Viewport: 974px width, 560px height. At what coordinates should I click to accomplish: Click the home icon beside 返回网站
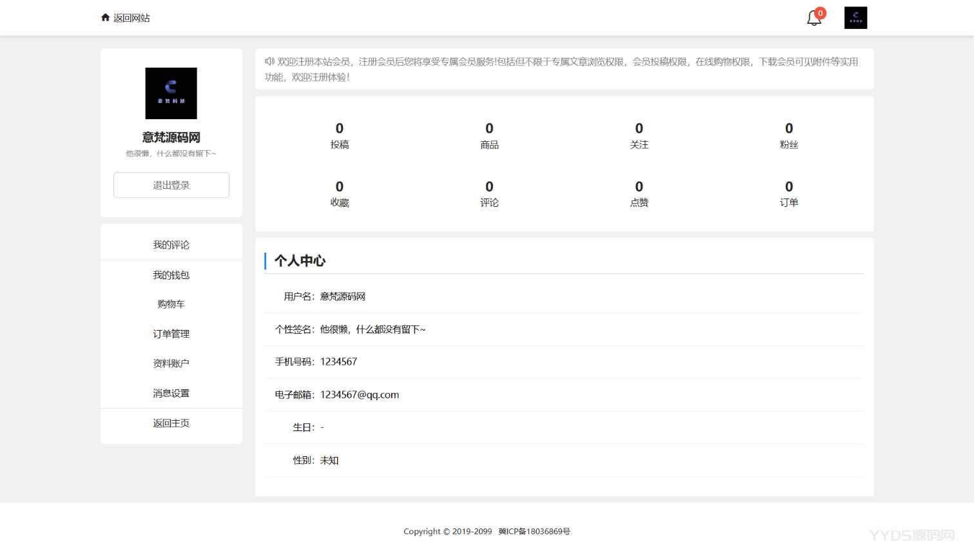tap(105, 17)
